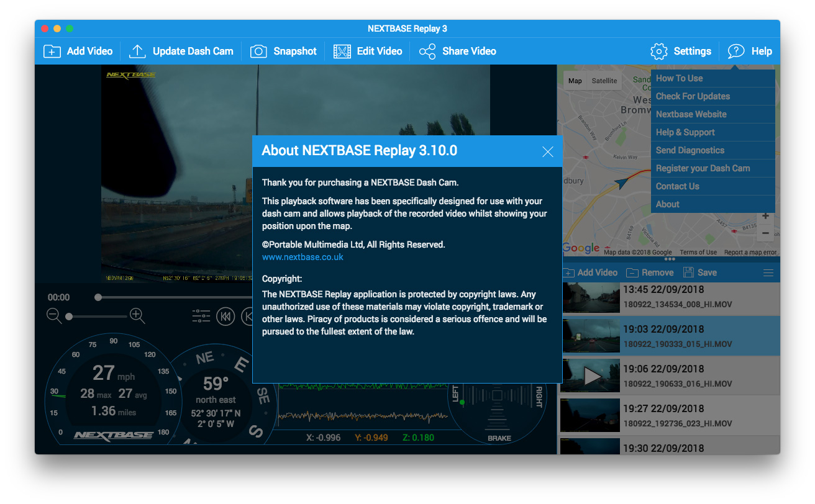
Task: Zoom out the map with minus
Action: (765, 233)
